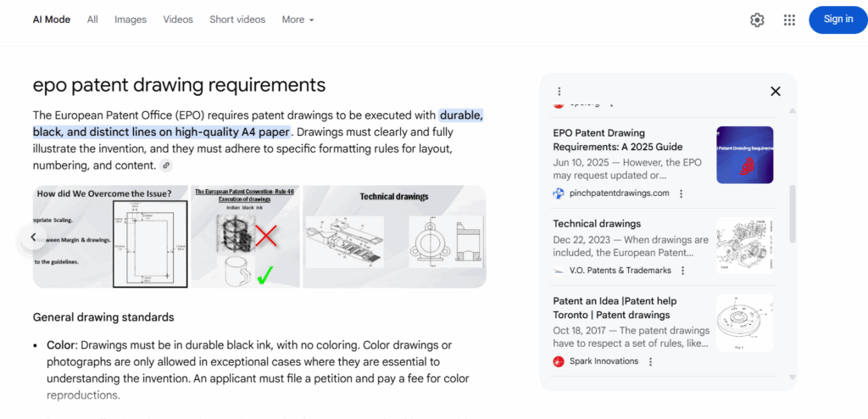Click the Spark Innovations source name
The image size is (868, 419).
[604, 361]
